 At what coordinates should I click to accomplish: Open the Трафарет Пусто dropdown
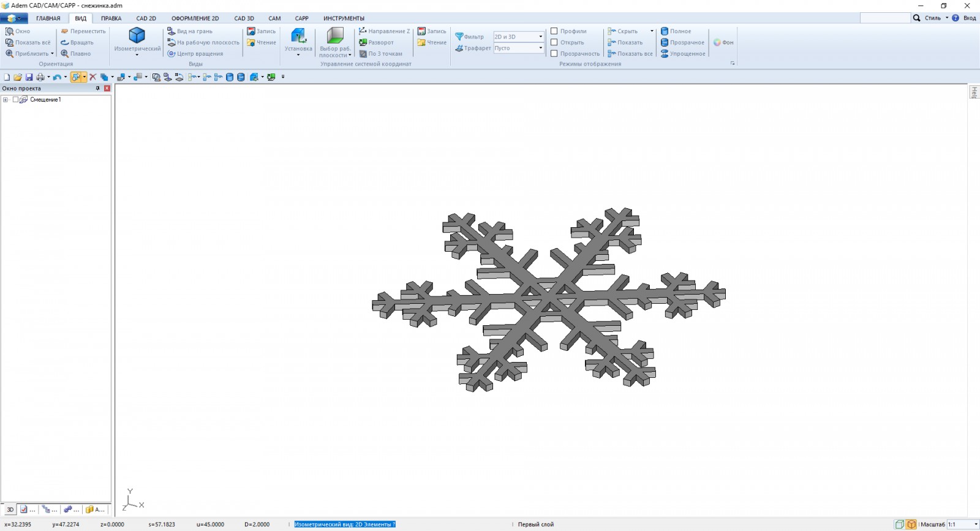coord(540,48)
